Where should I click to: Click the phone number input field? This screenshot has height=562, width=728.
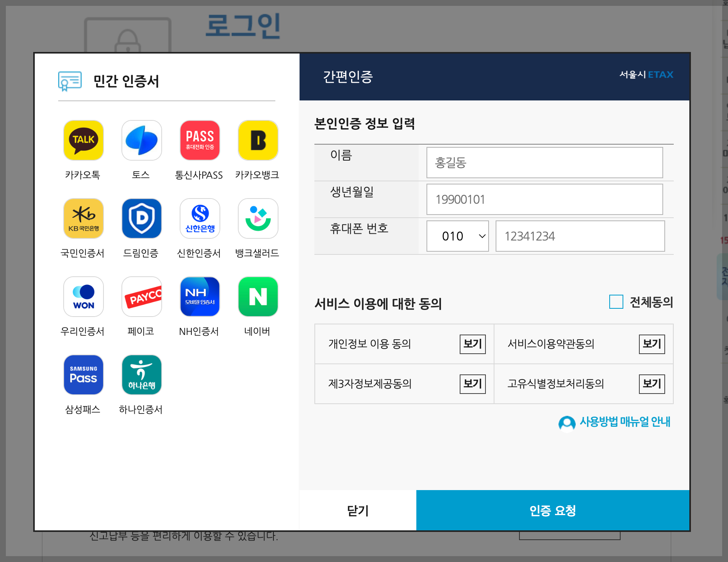click(580, 236)
